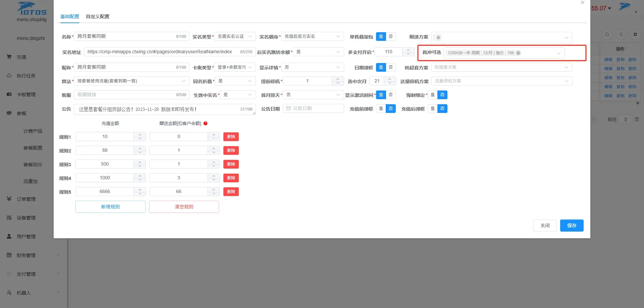644x308 pixels.
Task: Open the 实名顺序 dropdown
Action: pos(312,36)
